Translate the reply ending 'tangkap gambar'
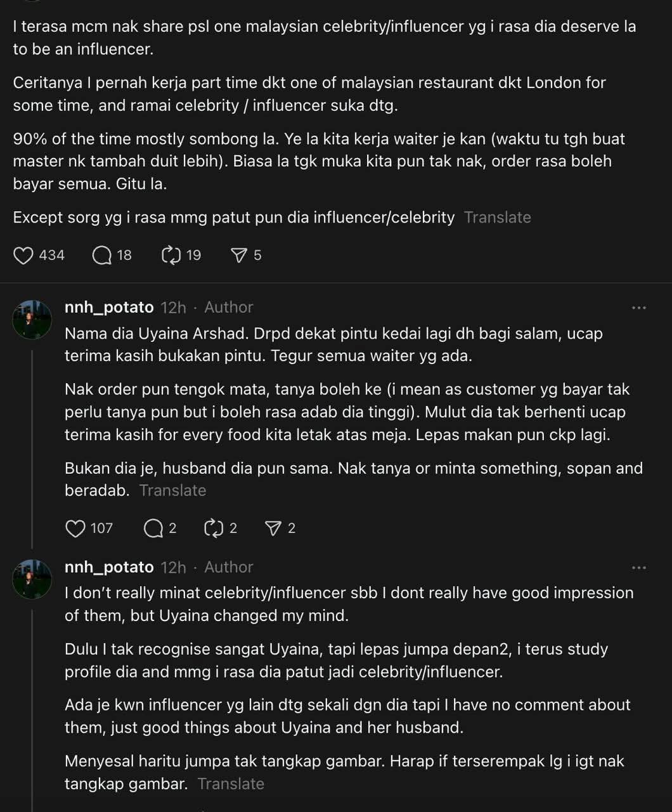The height and width of the screenshot is (812, 672). (231, 784)
